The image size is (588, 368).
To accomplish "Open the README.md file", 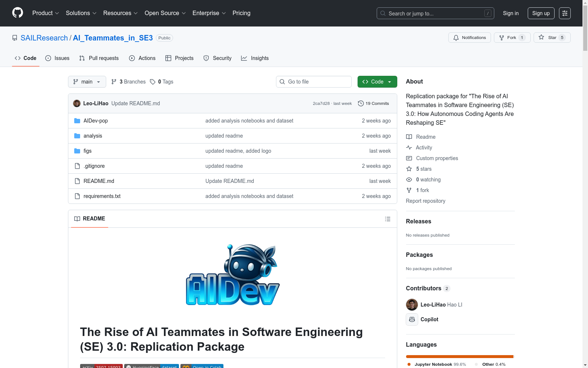I will click(x=99, y=181).
